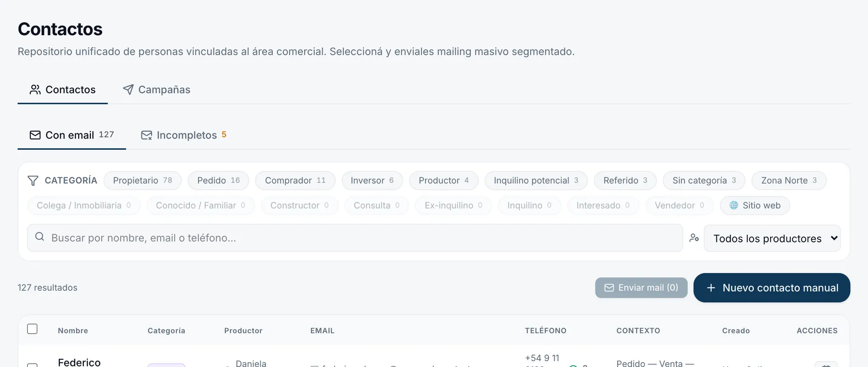Click the envelope icon beside Incompletos
The image size is (868, 367).
pos(147,135)
